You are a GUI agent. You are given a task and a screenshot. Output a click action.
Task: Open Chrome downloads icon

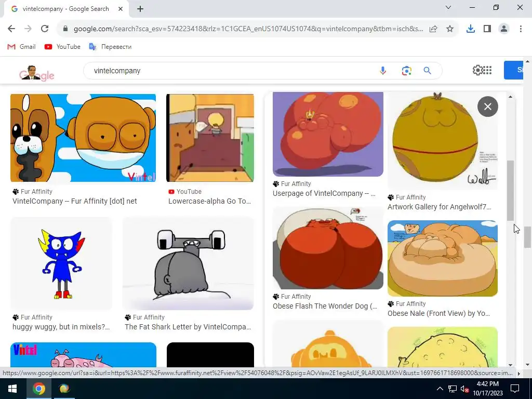coord(470,29)
